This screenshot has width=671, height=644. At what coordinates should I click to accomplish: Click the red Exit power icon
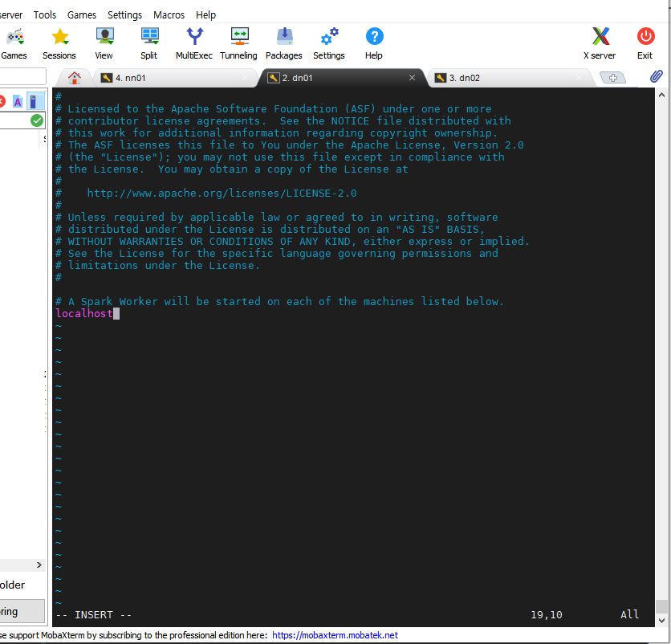point(645,37)
